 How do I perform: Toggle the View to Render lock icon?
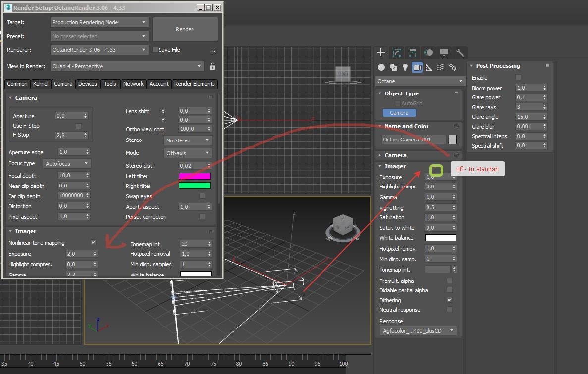tap(212, 66)
